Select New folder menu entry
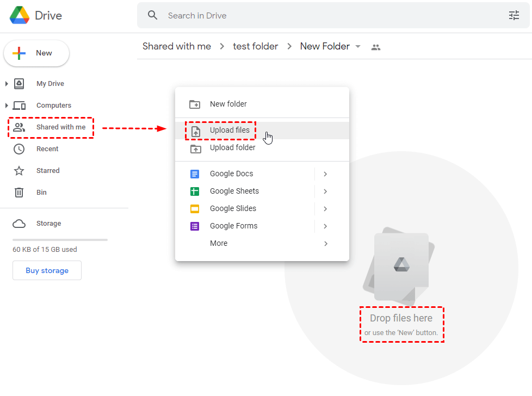This screenshot has width=532, height=396. tap(262, 104)
